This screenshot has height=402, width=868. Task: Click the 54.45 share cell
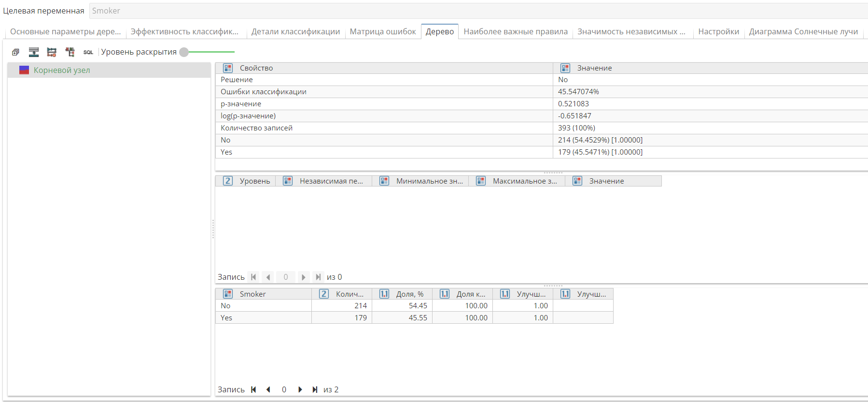pyautogui.click(x=402, y=306)
